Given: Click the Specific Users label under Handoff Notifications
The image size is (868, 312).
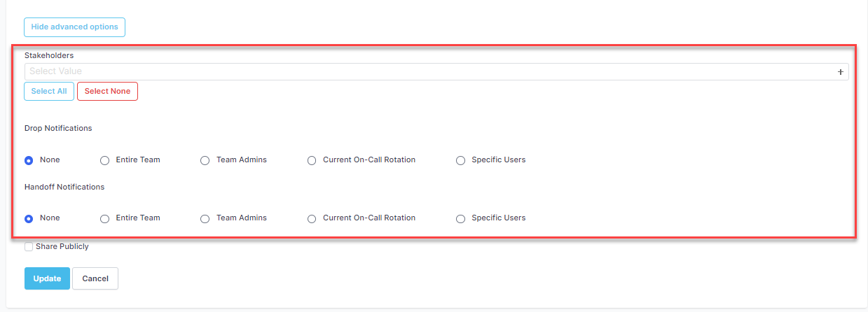Looking at the screenshot, I should [x=498, y=218].
